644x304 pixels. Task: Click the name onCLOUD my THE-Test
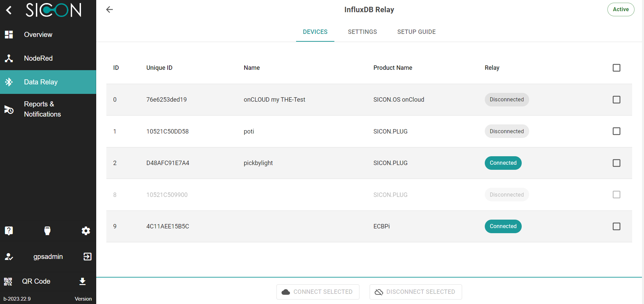point(274,100)
